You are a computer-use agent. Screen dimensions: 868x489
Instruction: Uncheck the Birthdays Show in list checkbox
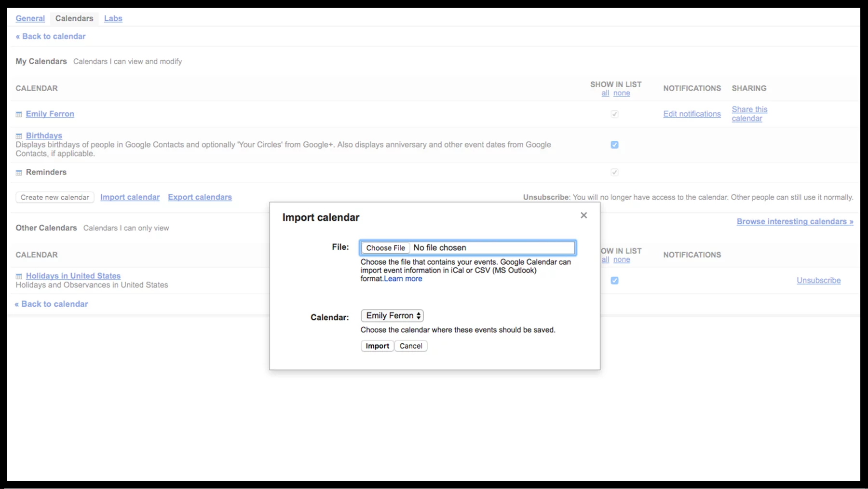(x=614, y=144)
